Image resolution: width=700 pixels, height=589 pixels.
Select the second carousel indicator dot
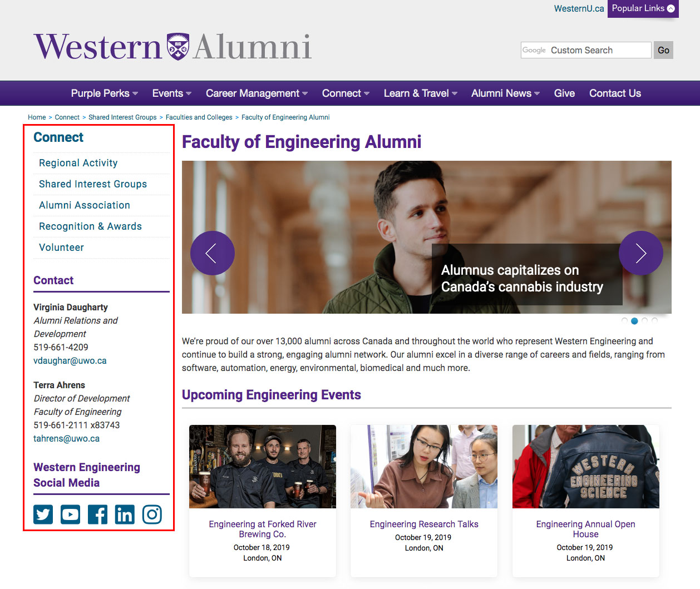(x=634, y=321)
